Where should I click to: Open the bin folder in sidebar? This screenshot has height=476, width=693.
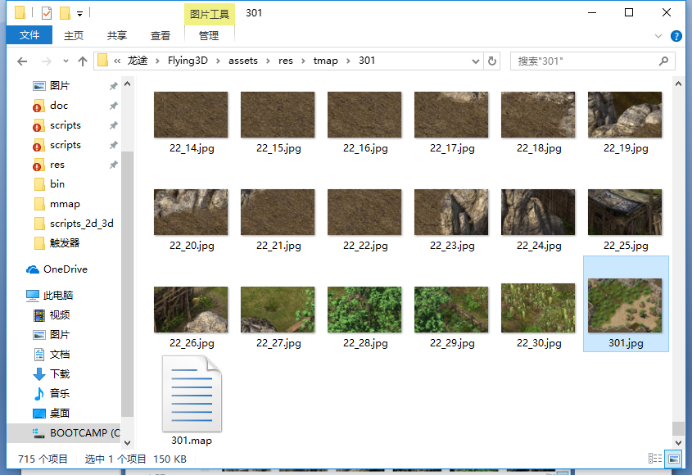57,184
